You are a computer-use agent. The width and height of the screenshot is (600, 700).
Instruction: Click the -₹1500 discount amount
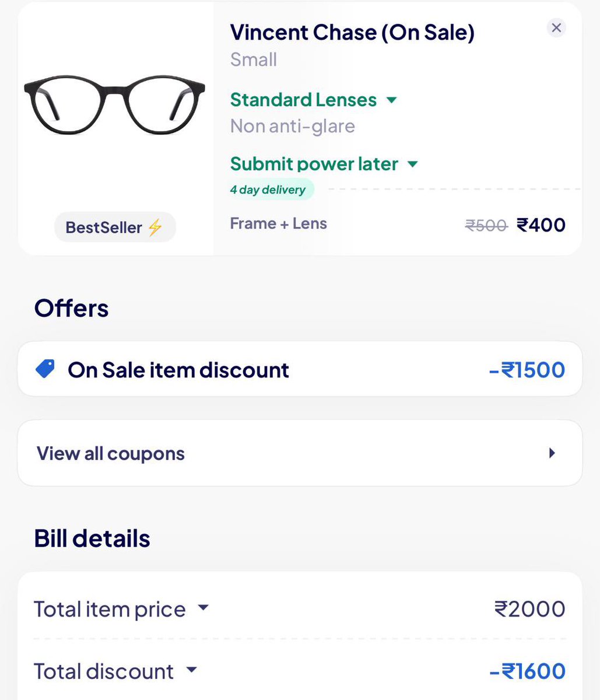(527, 370)
